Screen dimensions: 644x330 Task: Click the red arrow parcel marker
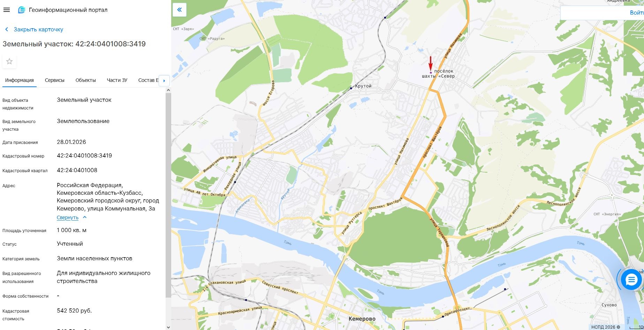(431, 65)
